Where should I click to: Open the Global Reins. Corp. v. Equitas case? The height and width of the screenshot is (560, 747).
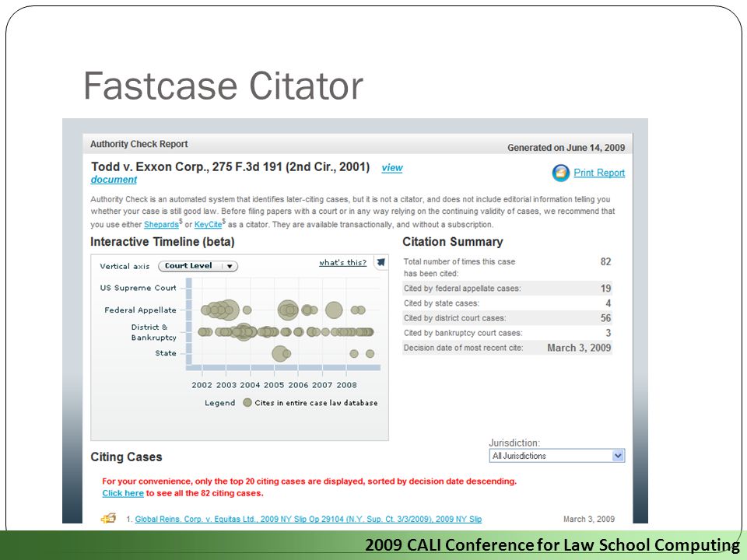tap(308, 519)
